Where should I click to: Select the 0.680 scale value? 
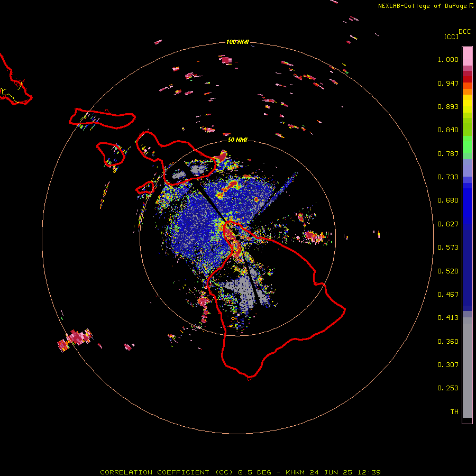point(448,200)
